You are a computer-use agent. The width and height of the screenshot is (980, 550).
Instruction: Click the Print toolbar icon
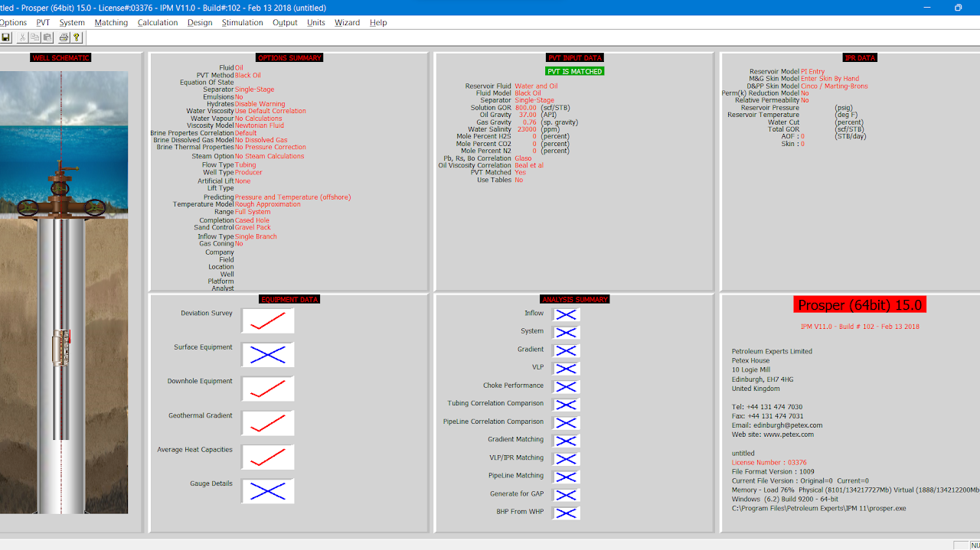pos(64,37)
